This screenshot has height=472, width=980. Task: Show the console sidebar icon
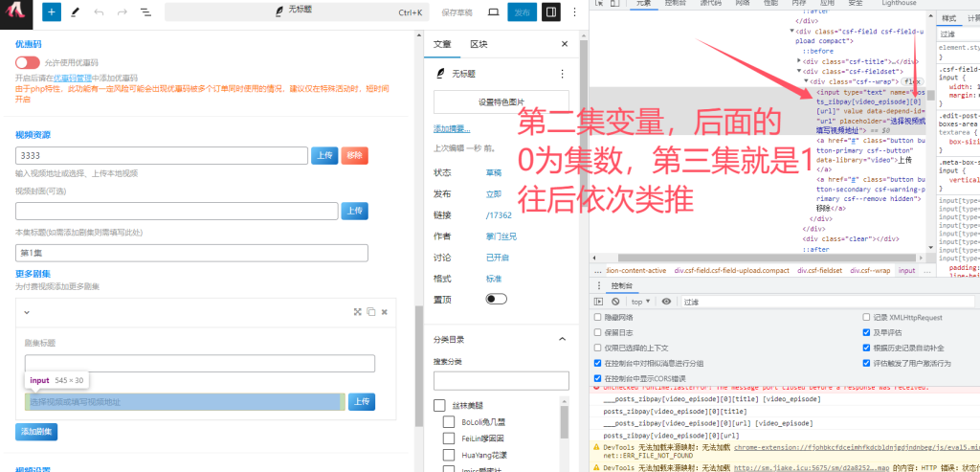(599, 302)
